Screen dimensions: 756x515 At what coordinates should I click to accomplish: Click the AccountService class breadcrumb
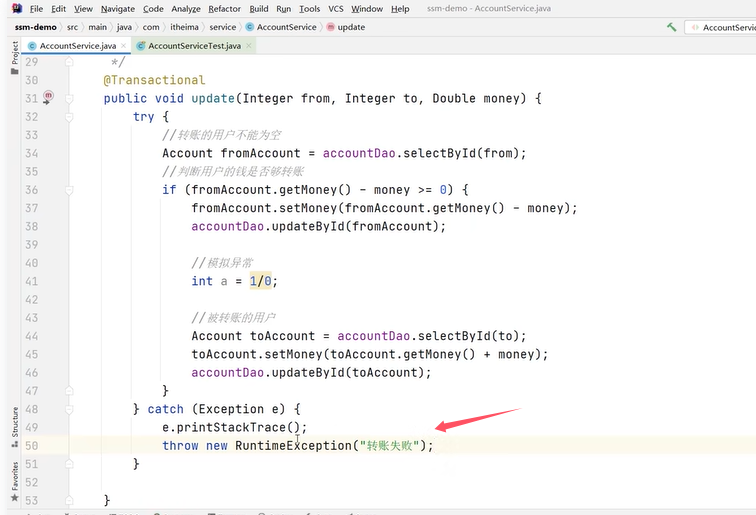pyautogui.click(x=281, y=27)
